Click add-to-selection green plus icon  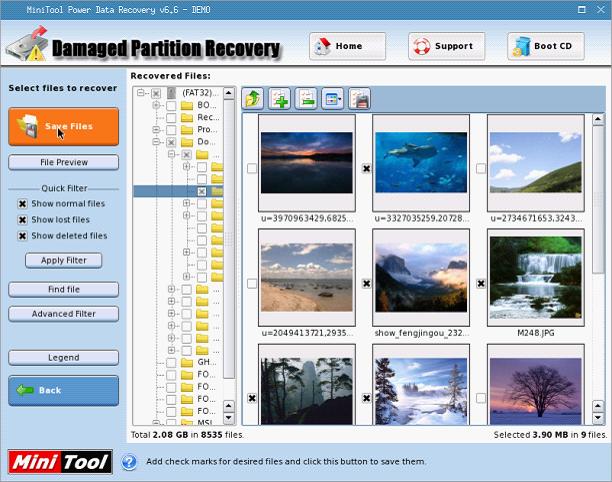(279, 99)
